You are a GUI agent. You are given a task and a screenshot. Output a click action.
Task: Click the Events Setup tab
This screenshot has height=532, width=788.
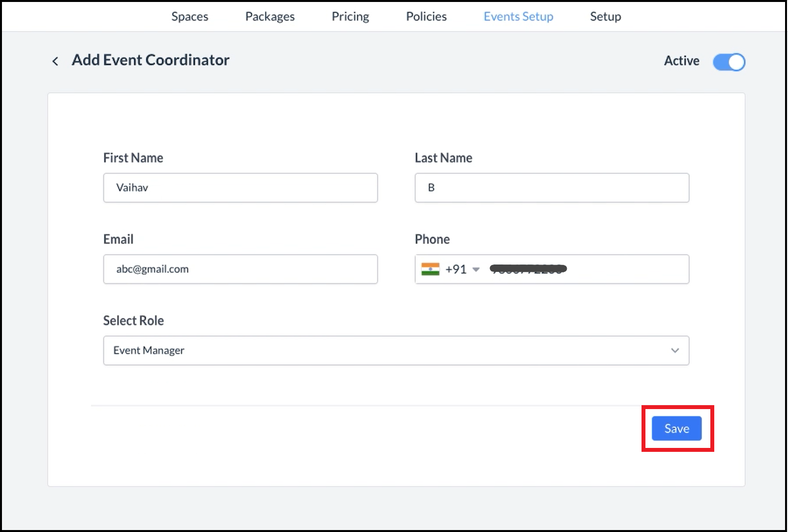coord(518,17)
